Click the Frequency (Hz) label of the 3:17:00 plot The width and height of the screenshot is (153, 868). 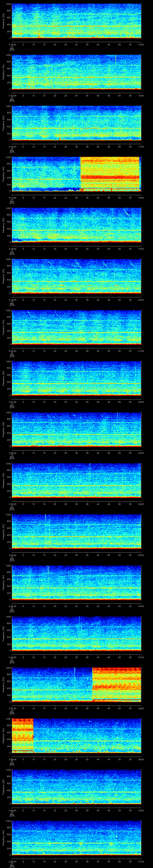(x=3, y=174)
